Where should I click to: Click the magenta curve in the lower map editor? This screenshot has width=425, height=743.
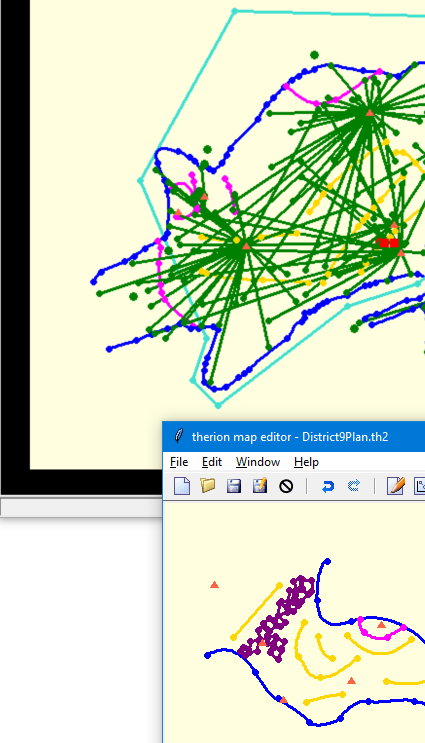381,633
